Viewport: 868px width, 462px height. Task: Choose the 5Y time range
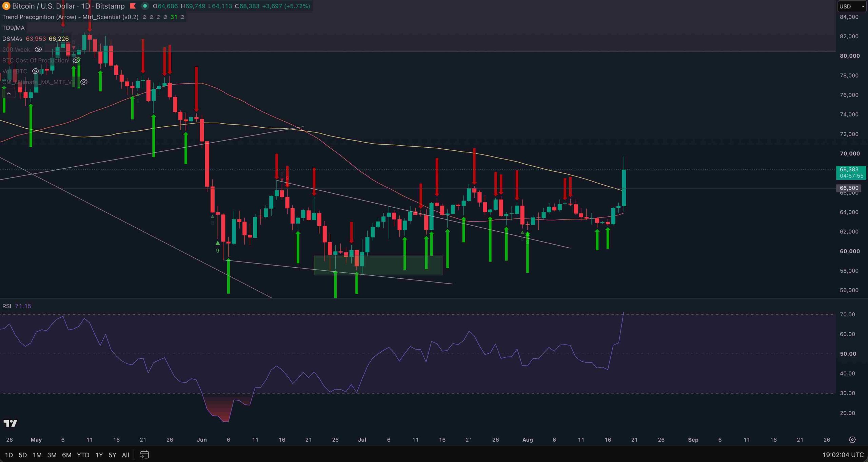(x=112, y=455)
